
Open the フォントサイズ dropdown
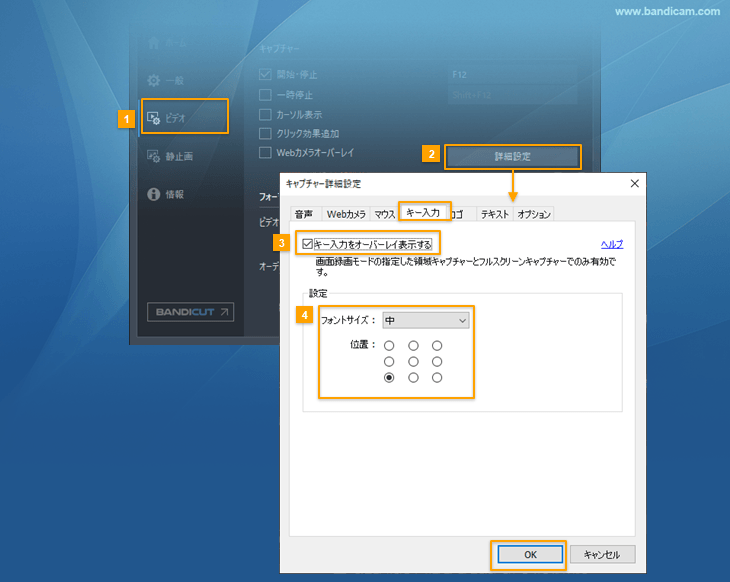coord(426,320)
